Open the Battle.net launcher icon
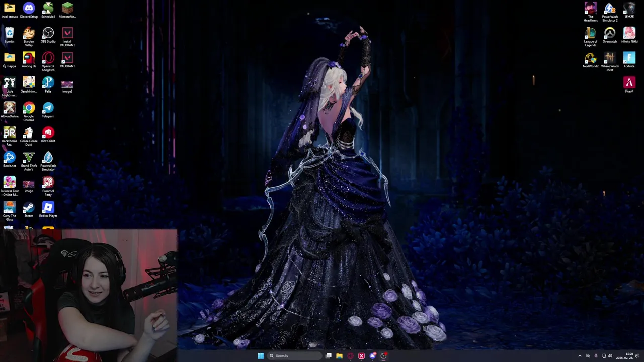This screenshot has height=362, width=644. (10, 159)
